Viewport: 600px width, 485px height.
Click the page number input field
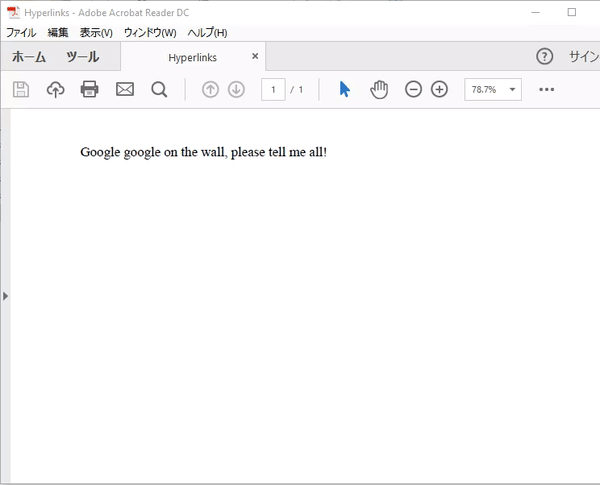[273, 90]
